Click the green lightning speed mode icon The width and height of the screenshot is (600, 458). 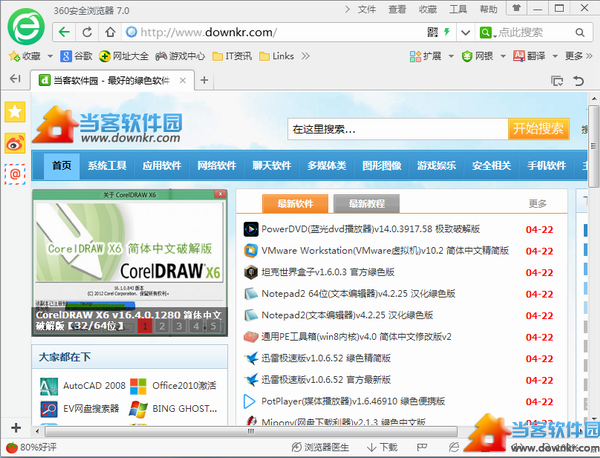(x=447, y=32)
